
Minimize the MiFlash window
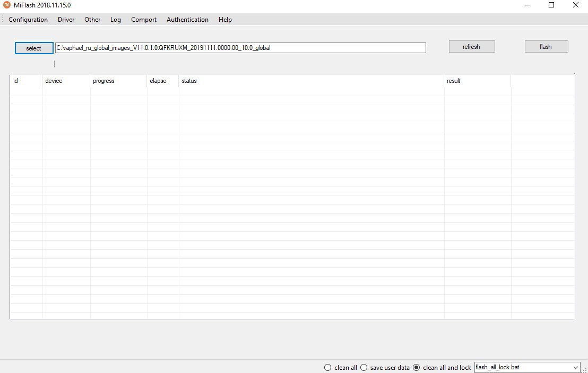[528, 5]
